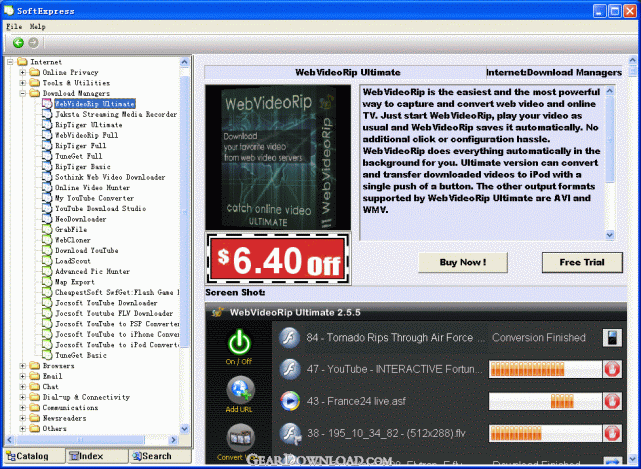Click the Add URL globe icon

pyautogui.click(x=240, y=390)
